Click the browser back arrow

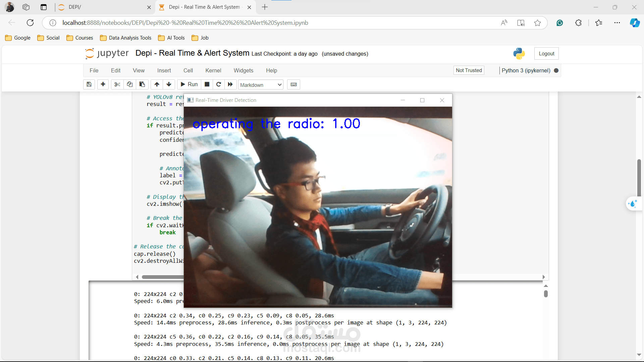12,23
